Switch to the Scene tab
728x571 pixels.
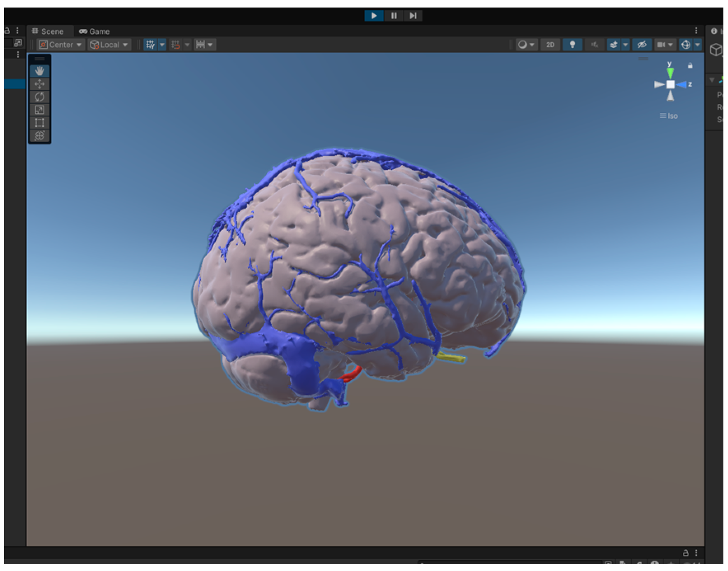coord(48,31)
